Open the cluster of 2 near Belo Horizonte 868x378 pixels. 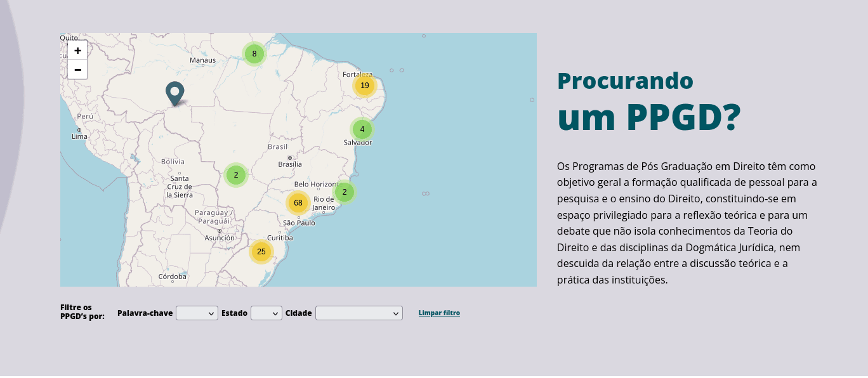tap(345, 192)
